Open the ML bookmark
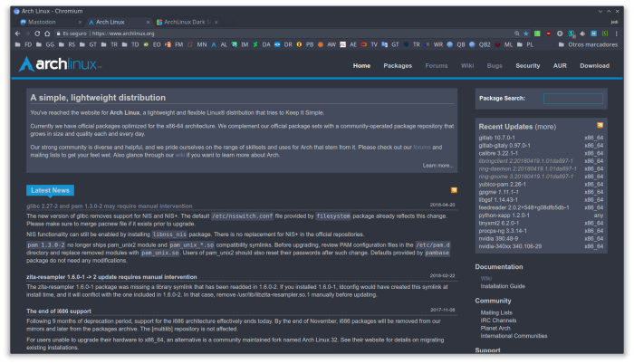634x364 pixels. pos(504,45)
